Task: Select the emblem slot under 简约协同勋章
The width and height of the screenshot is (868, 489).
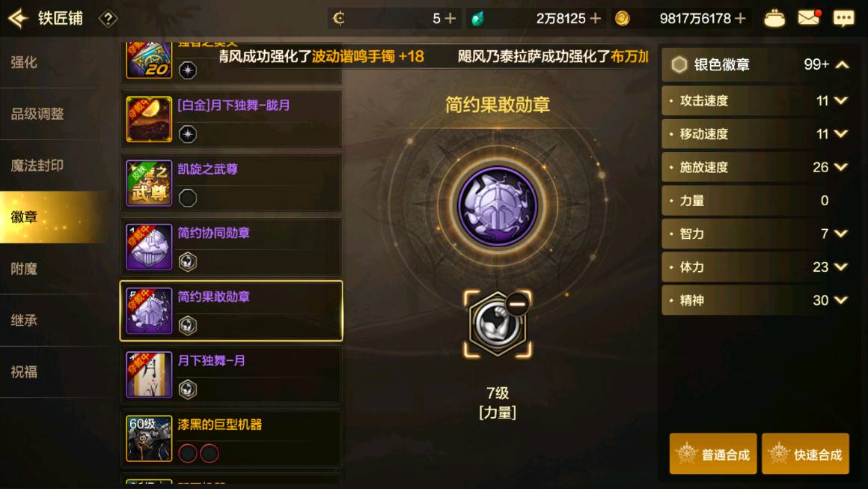Action: pos(188,261)
